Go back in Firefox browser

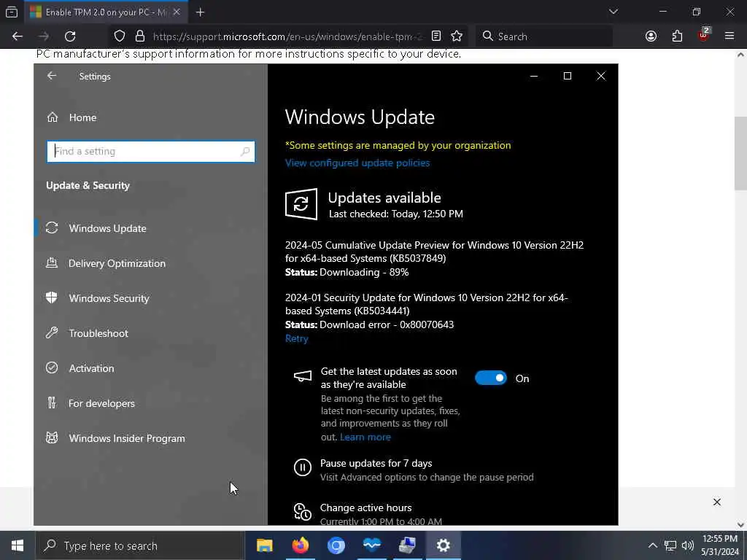coord(18,36)
